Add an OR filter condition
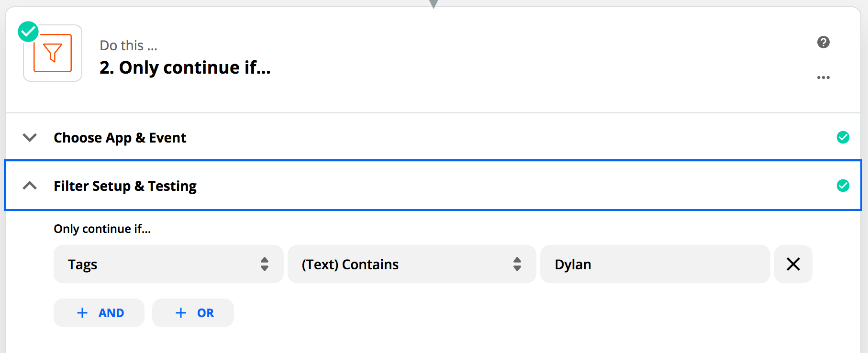 [193, 313]
